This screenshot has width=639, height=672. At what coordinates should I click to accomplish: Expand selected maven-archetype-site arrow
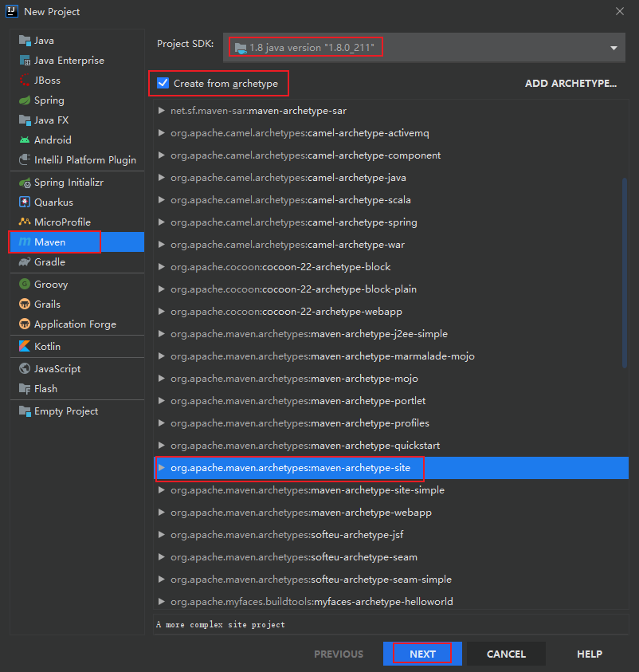point(162,468)
